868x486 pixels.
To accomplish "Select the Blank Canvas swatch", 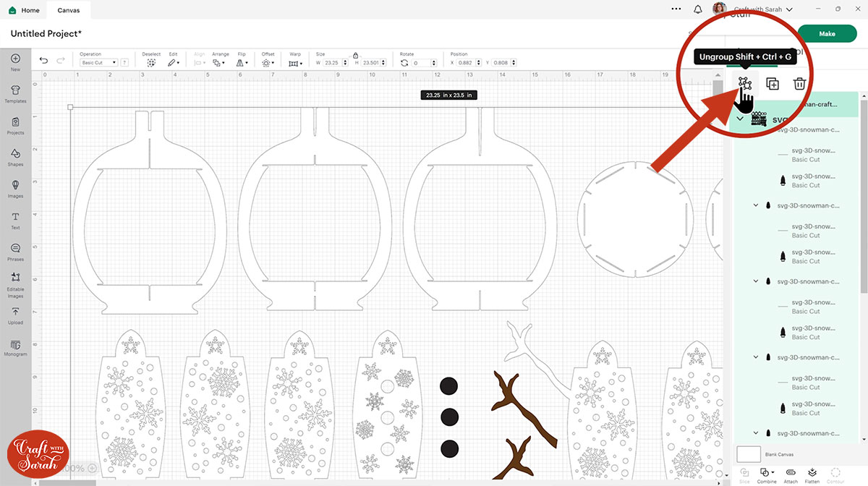I will pos(748,454).
